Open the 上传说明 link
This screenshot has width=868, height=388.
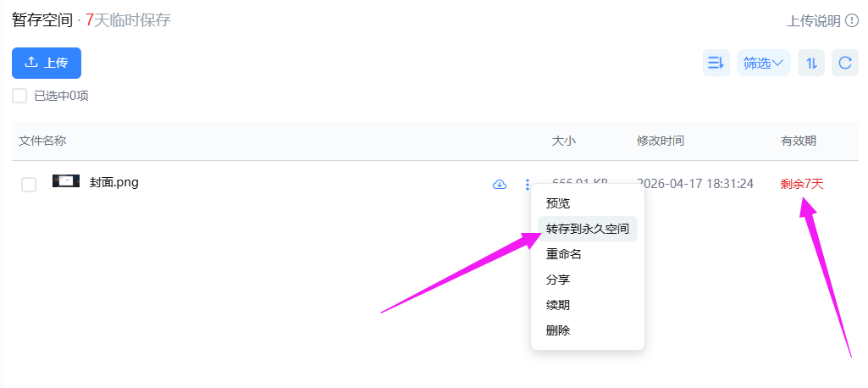pos(814,21)
